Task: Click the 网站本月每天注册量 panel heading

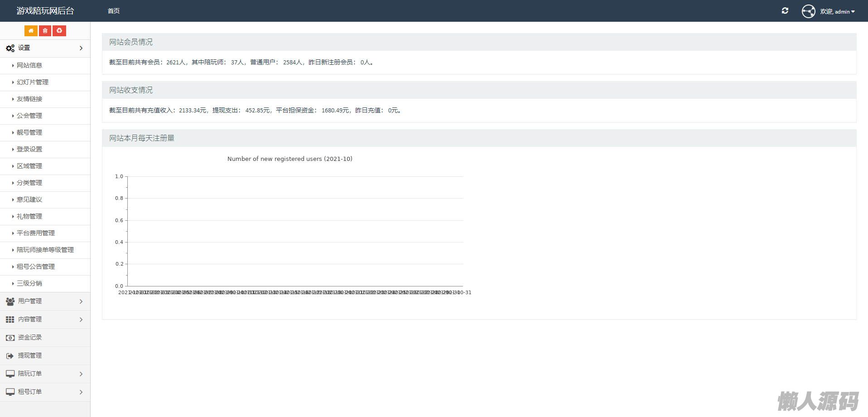Action: pos(142,138)
